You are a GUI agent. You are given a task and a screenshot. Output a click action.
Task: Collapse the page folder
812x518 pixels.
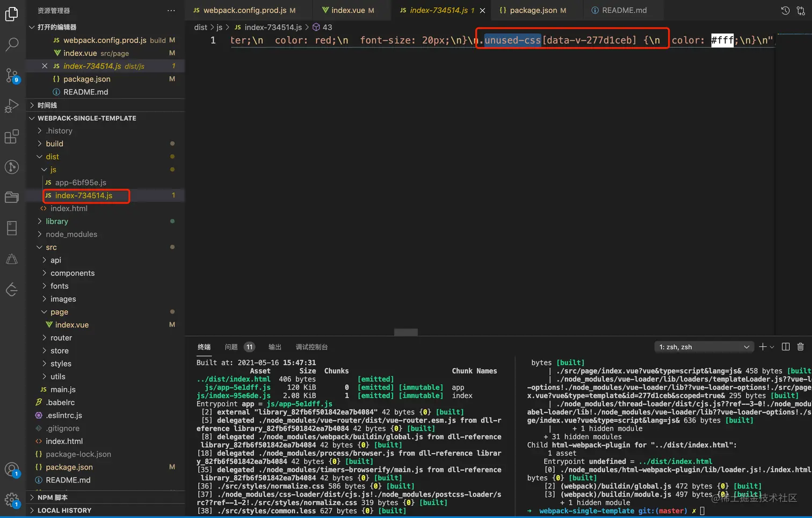pos(106,312)
